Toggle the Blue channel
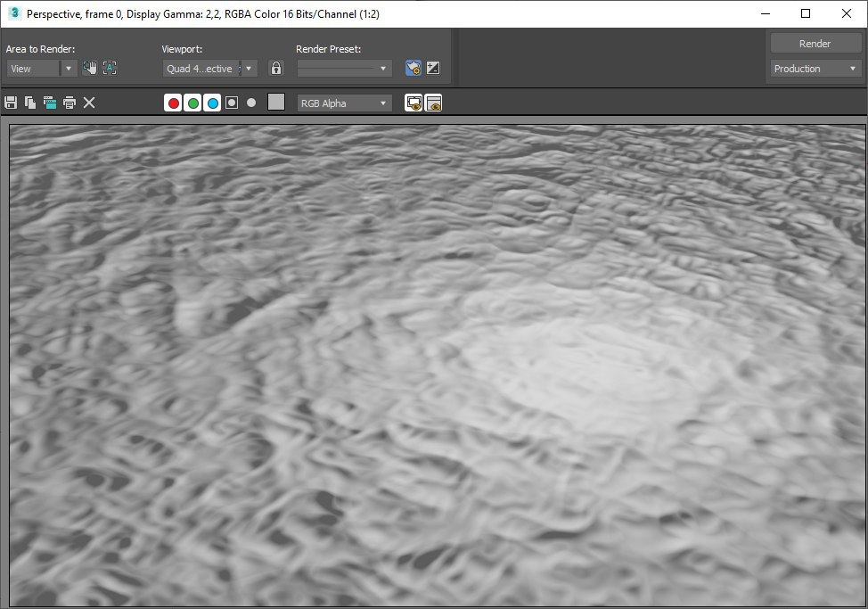This screenshot has height=609, width=868. [212, 103]
